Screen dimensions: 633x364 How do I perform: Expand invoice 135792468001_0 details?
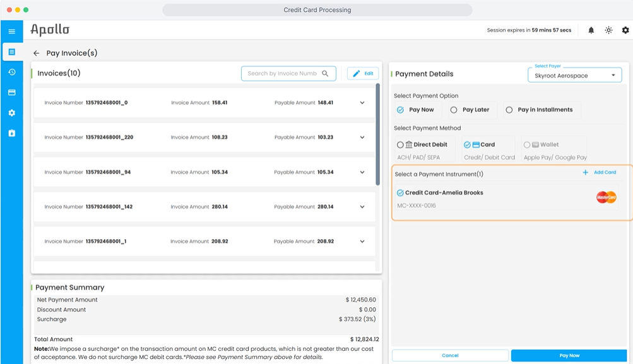362,103
